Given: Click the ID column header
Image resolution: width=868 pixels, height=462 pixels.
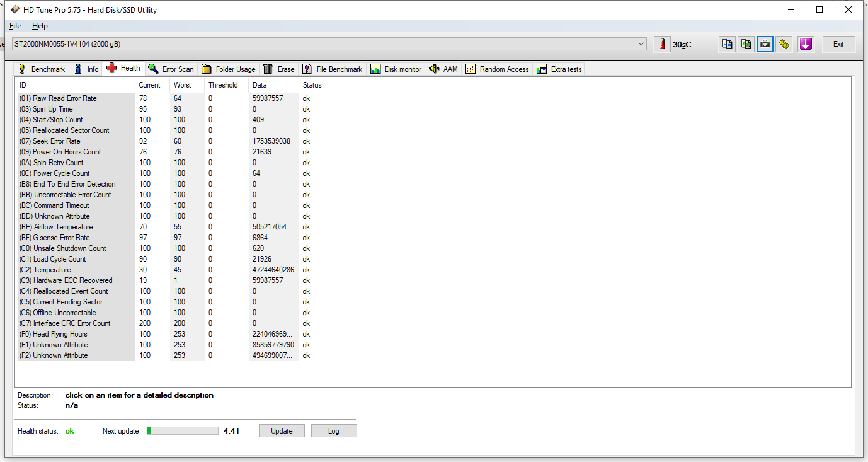Looking at the screenshot, I should click(x=76, y=85).
